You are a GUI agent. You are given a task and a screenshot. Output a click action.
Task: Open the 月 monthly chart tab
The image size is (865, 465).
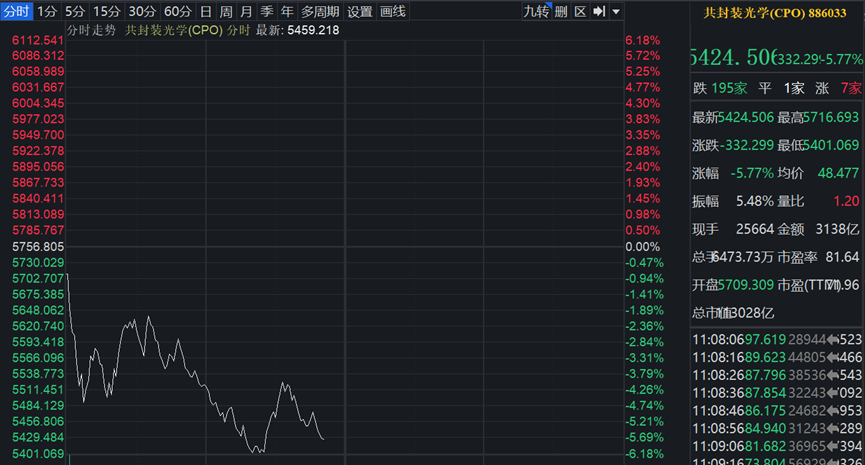[x=247, y=11]
